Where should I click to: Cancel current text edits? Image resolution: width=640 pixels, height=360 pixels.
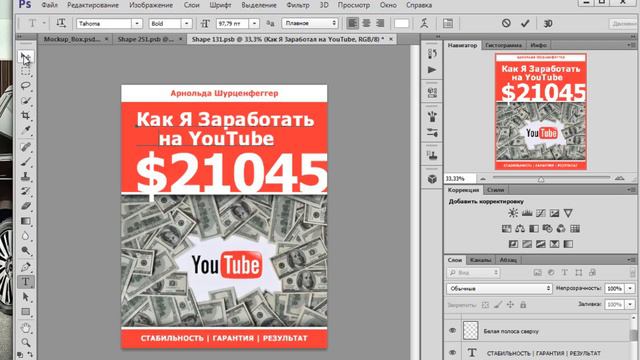506,23
